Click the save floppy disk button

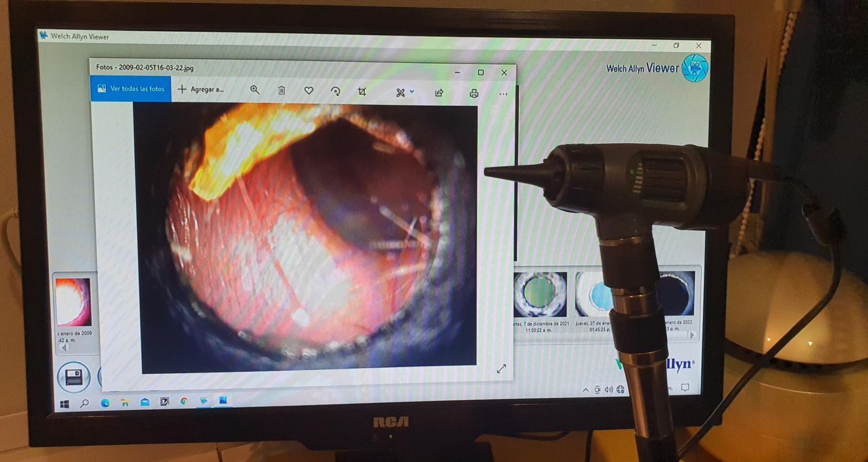click(73, 377)
